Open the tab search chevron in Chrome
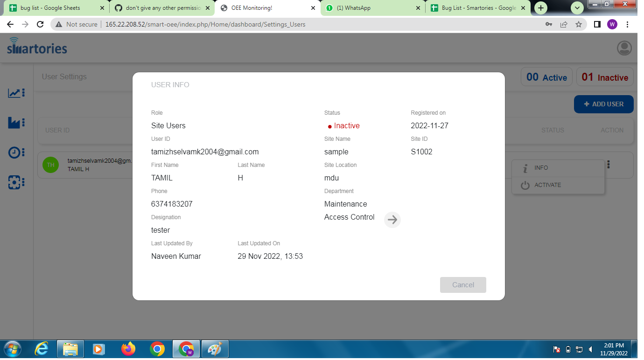The height and width of the screenshot is (360, 644). click(x=577, y=8)
